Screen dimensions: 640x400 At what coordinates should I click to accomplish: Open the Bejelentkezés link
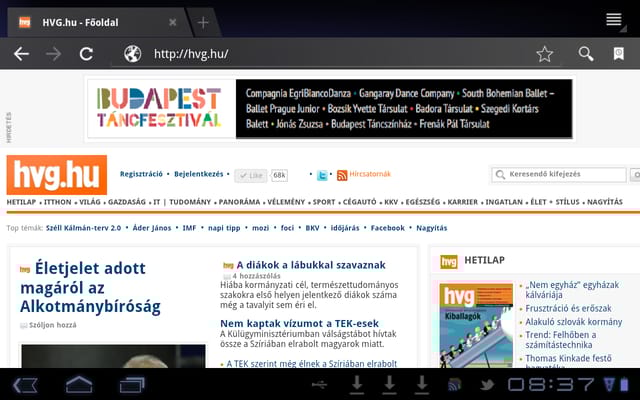coord(199,174)
